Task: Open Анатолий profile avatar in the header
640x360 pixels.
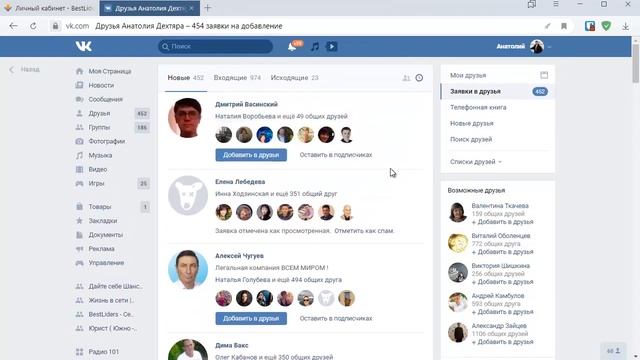Action: pyautogui.click(x=537, y=47)
